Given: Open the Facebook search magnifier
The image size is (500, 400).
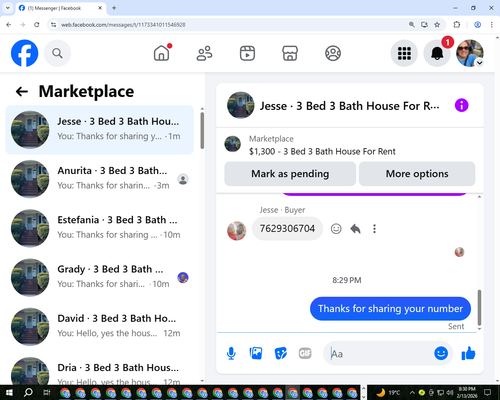Looking at the screenshot, I should click(x=57, y=53).
